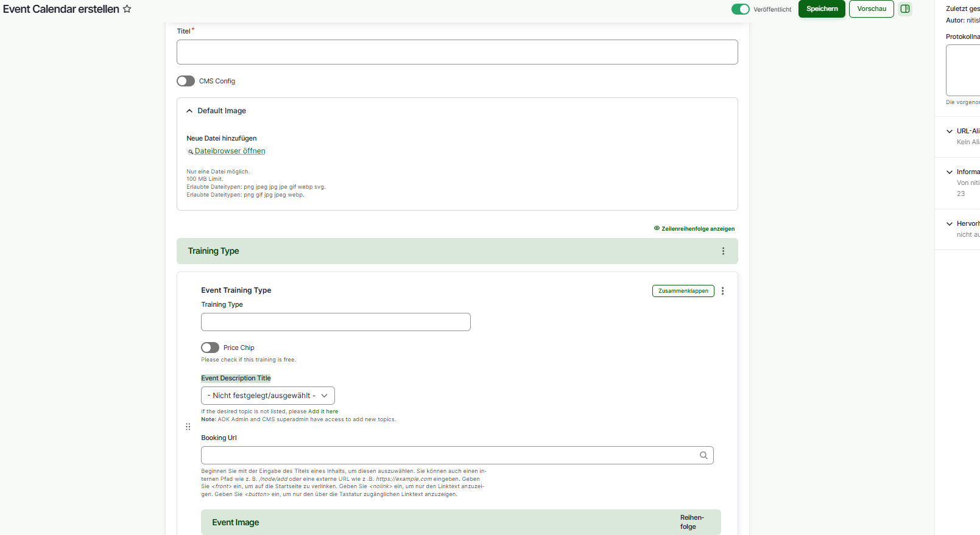Viewport: 980px width, 535px height.
Task: Toggle the sidebar panel icon
Action: 905,9
